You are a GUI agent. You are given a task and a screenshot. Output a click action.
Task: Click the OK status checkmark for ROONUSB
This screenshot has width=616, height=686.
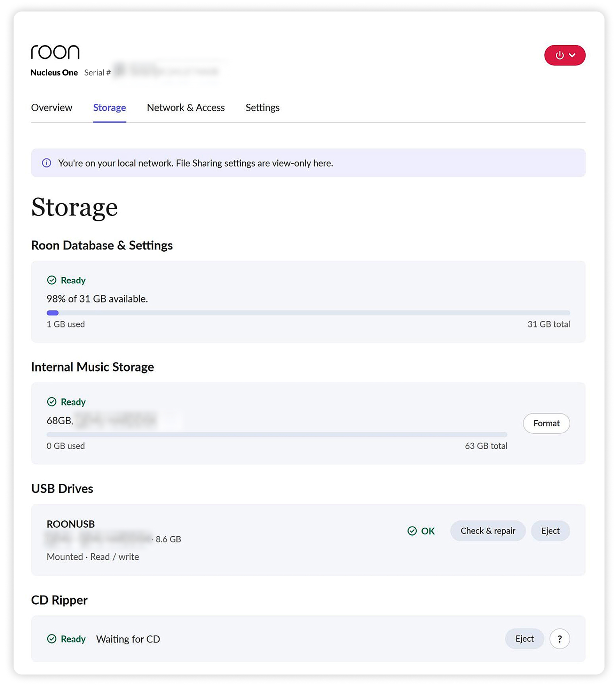412,530
